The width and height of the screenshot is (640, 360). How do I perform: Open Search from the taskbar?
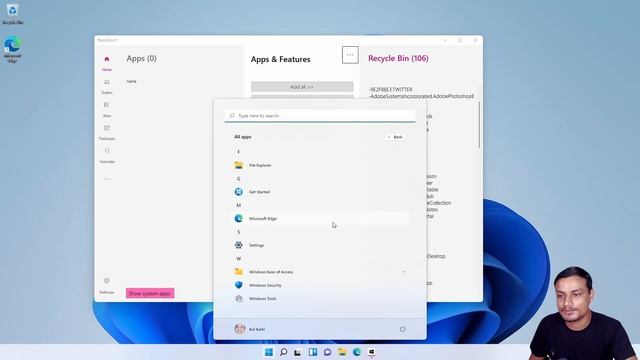click(x=283, y=352)
